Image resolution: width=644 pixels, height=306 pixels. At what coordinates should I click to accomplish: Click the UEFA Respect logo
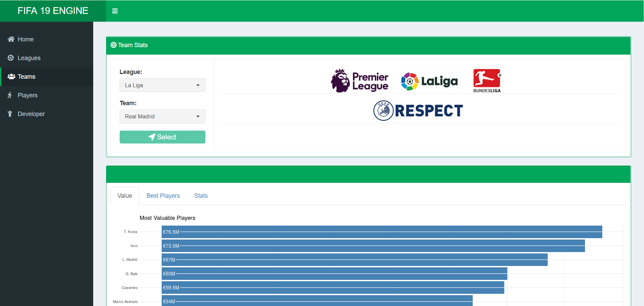[x=418, y=111]
